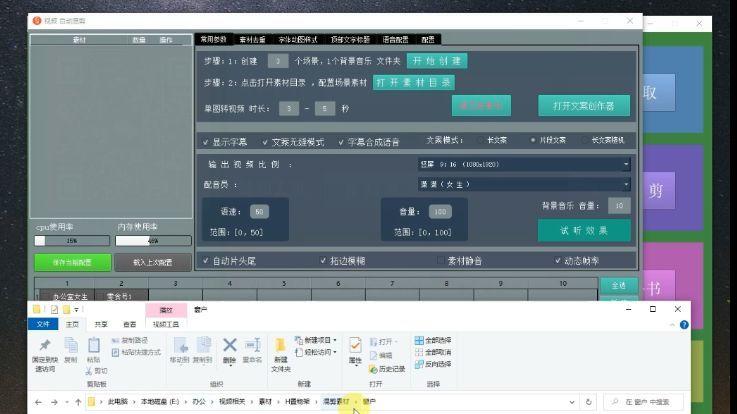
Task: Expand 新建项目 dropdown in ribbon
Action: 335,340
